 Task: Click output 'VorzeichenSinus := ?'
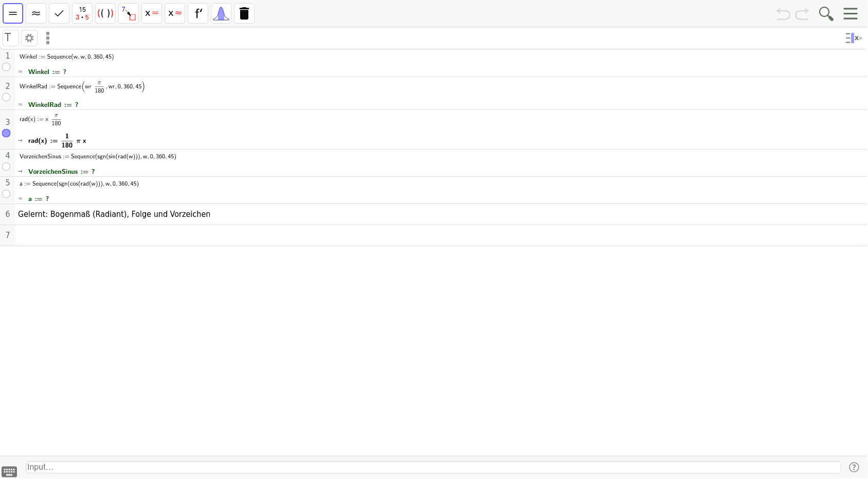(62, 172)
